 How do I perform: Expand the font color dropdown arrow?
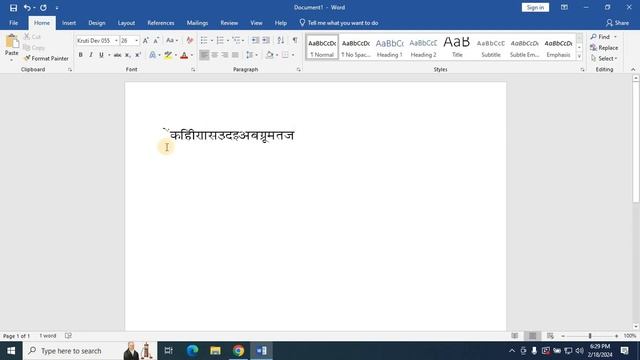pos(192,55)
